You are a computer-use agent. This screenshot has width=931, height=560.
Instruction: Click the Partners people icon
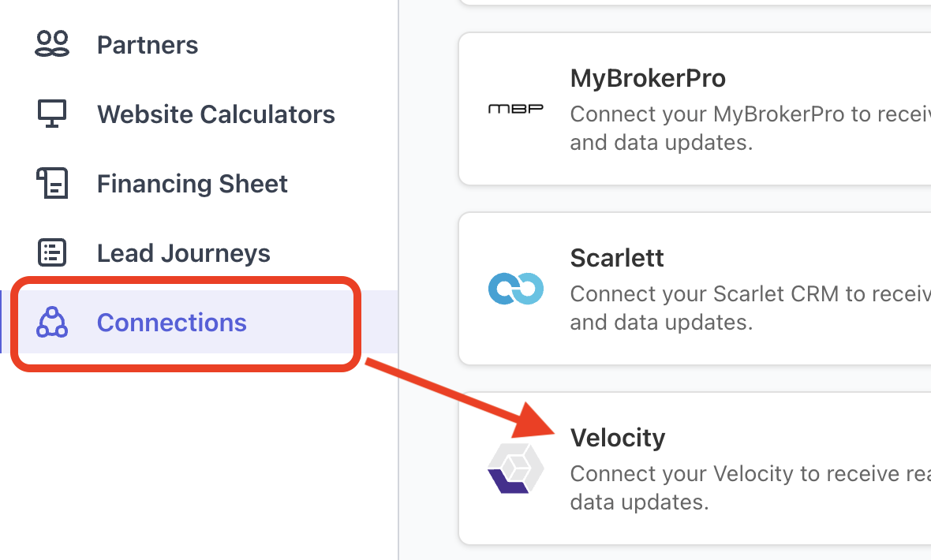coord(53,44)
